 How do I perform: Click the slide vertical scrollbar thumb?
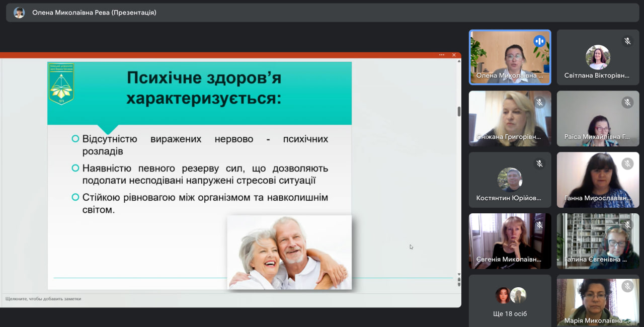point(459,112)
